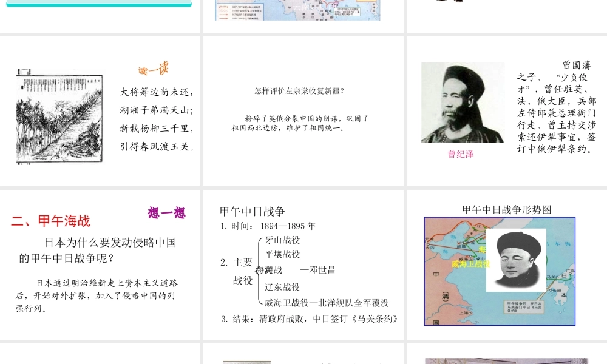Click the 读一读 heading
The width and height of the screenshot is (607, 364).
(x=154, y=69)
